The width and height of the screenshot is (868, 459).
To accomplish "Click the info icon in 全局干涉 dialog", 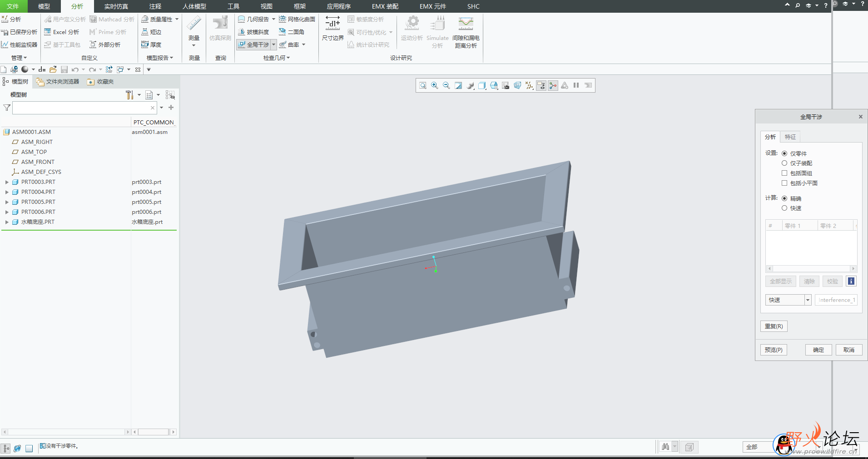I will pos(851,281).
